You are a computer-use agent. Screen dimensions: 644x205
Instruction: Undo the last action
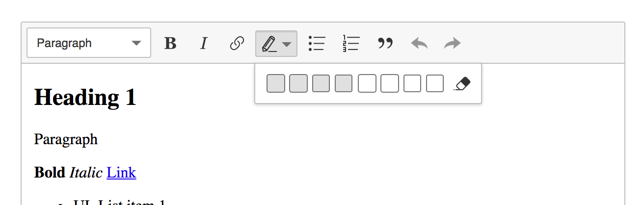click(419, 43)
